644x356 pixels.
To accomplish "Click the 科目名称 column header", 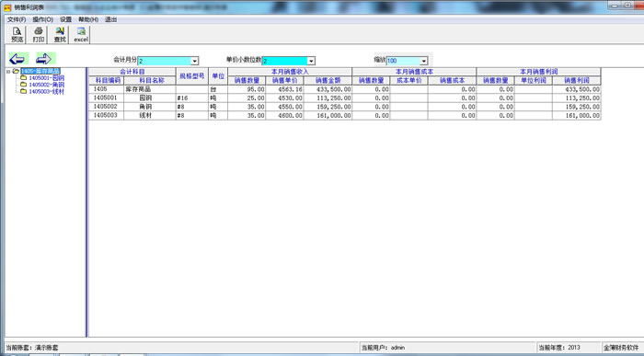I will 150,80.
